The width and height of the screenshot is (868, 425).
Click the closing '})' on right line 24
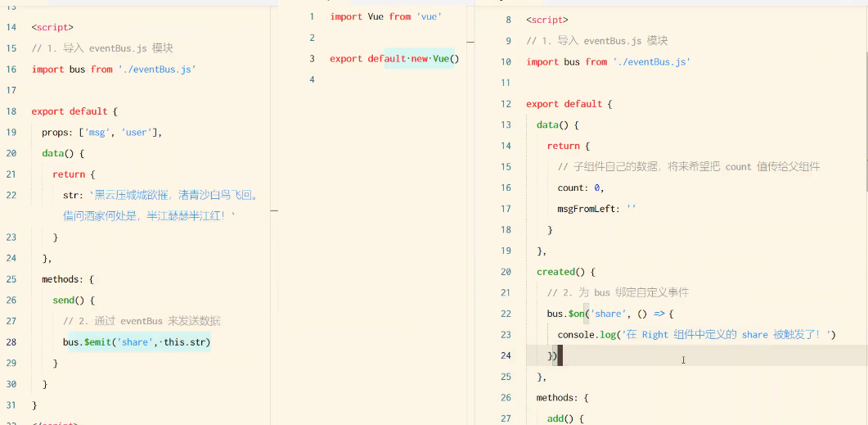click(552, 355)
